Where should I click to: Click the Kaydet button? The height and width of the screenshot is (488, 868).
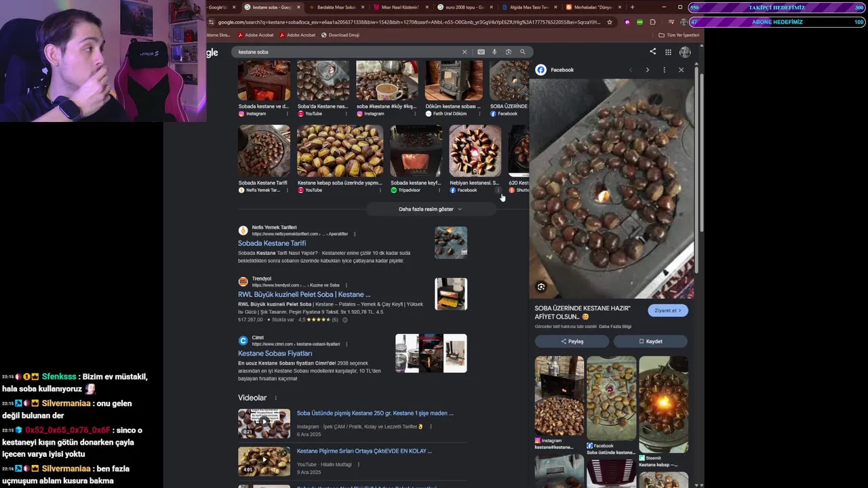(650, 342)
